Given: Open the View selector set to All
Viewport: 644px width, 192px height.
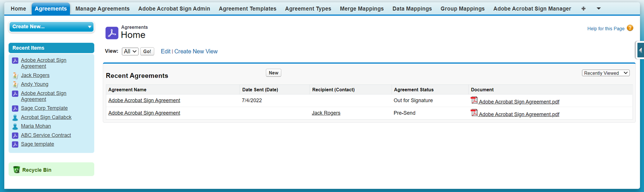Looking at the screenshot, I should [130, 51].
